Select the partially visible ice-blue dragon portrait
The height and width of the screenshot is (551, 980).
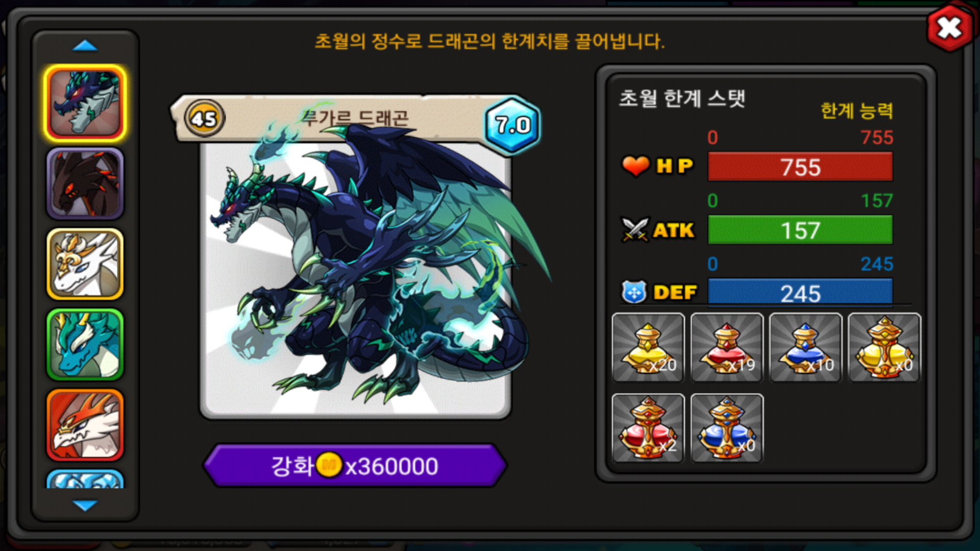85,479
